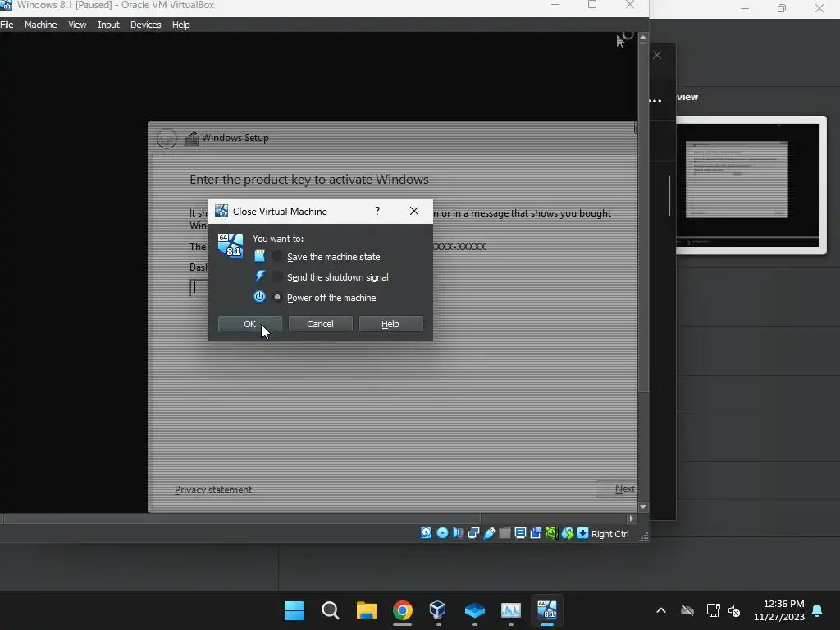Click the blue box app in taskbar

(475, 610)
